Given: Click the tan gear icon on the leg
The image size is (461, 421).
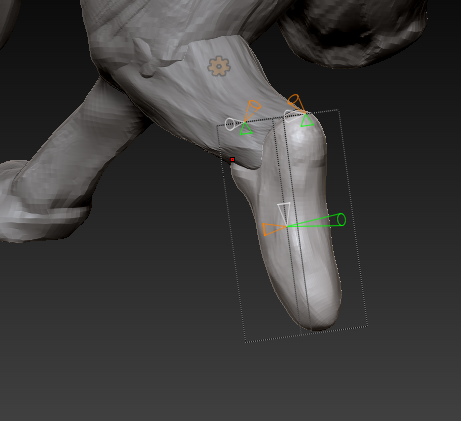Looking at the screenshot, I should (219, 66).
